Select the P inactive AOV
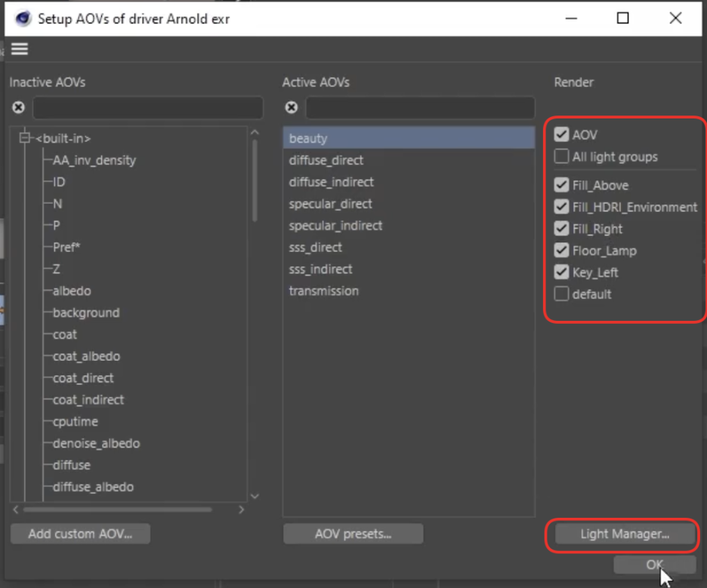707x588 pixels. (x=57, y=225)
